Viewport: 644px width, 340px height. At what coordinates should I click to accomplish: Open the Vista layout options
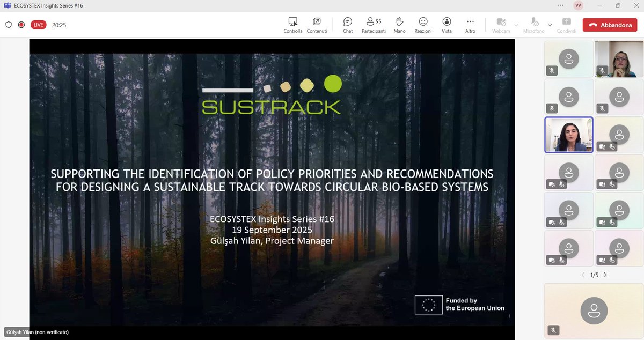click(x=447, y=25)
